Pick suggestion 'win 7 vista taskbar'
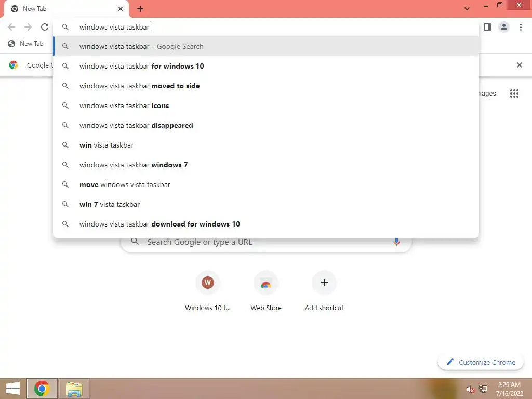The image size is (532, 399). point(266,204)
